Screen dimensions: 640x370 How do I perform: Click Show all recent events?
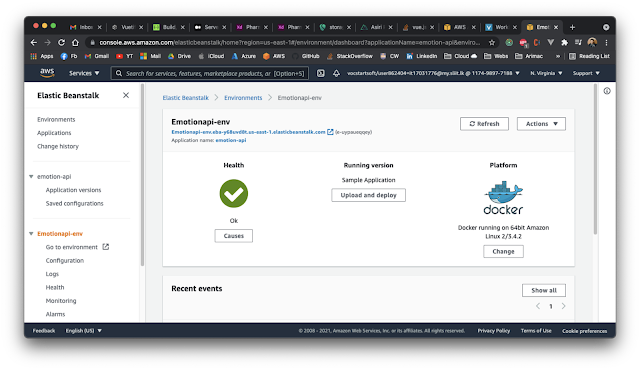[544, 290]
